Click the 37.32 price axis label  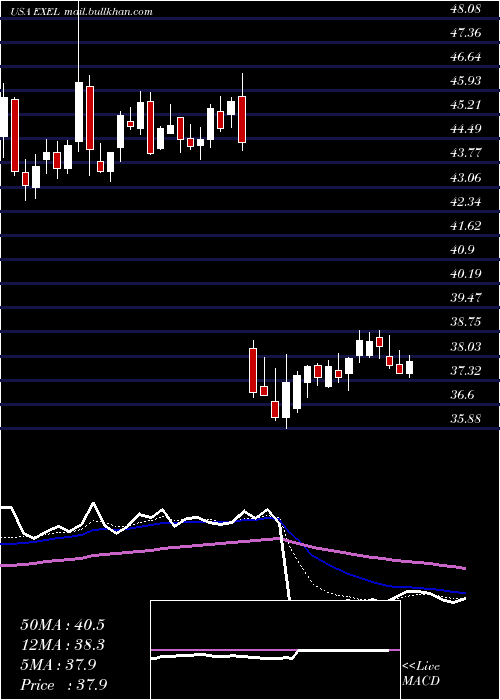[466, 371]
